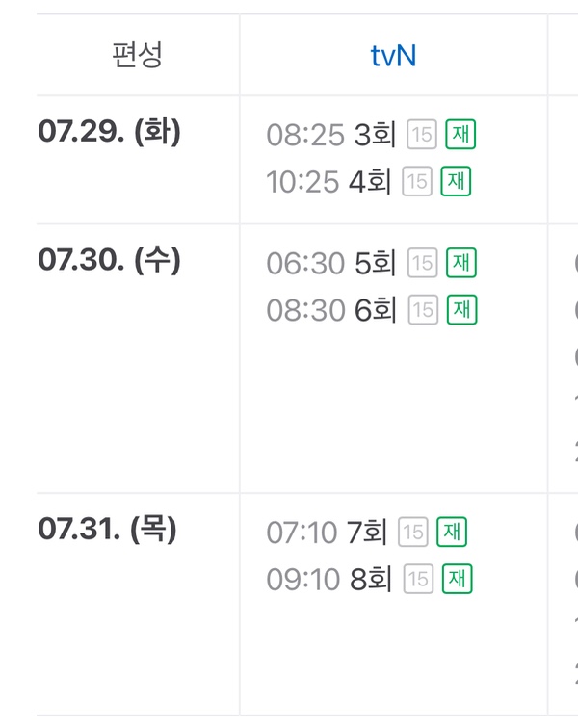The image size is (578, 728).
Task: Click the green 재 rerun badge for episode 6
Action: pos(461,310)
